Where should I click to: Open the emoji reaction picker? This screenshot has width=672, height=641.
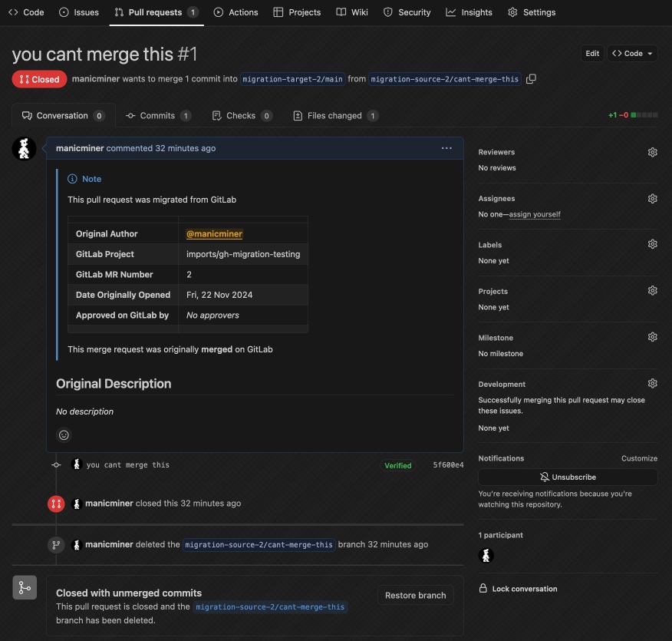click(x=64, y=435)
